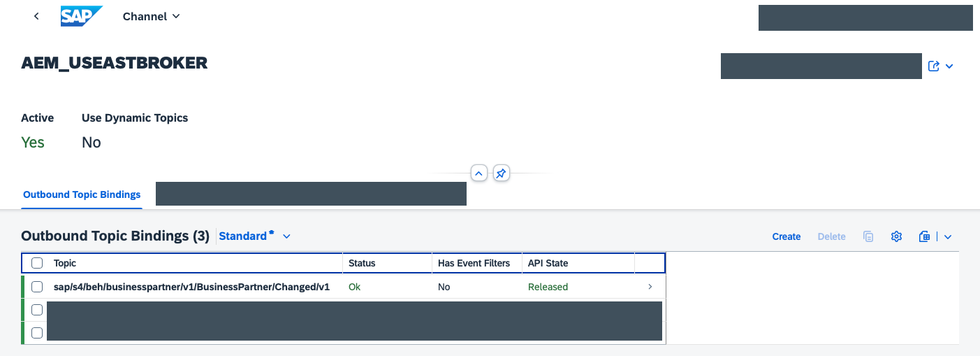Viewport: 980px width, 356px height.
Task: Click the Released API state cell
Action: 548,287
